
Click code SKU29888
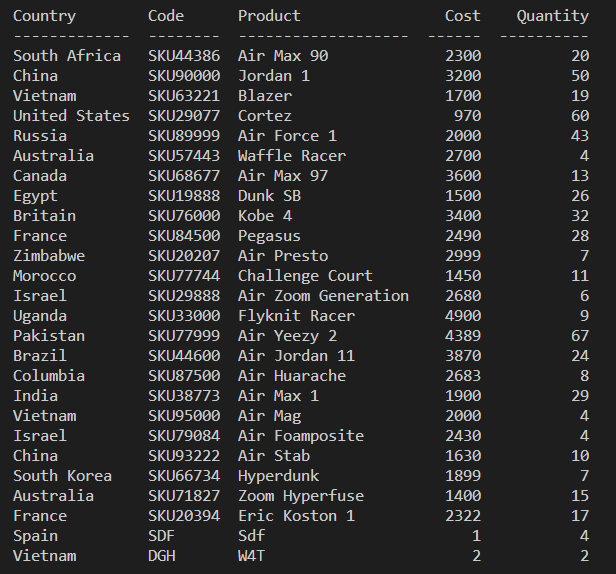184,296
